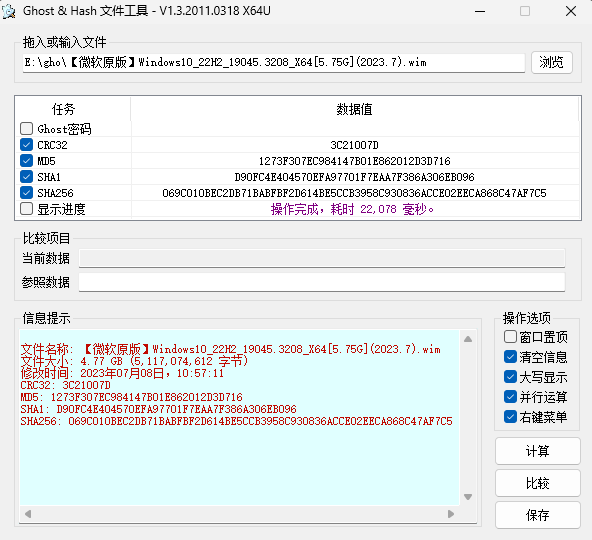Check the 窗口置顶 option

tap(510, 336)
